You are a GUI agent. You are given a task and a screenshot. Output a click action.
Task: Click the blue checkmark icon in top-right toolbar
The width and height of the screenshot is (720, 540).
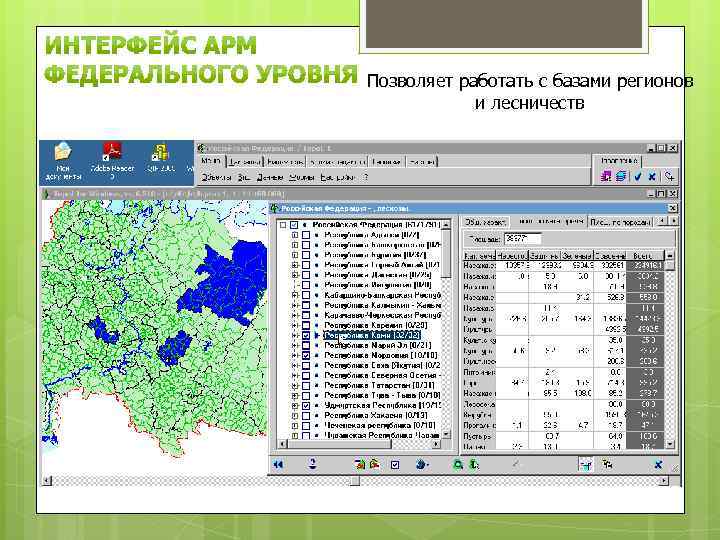(x=637, y=176)
